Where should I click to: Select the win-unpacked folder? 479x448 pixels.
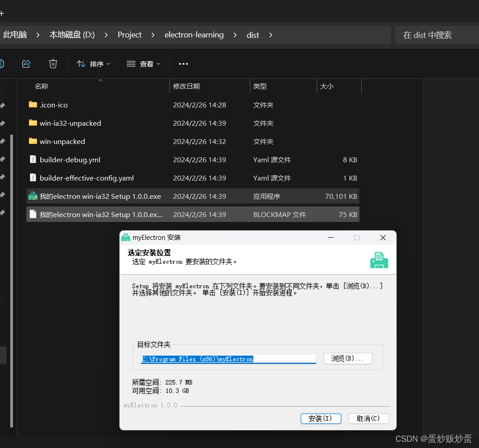point(62,141)
